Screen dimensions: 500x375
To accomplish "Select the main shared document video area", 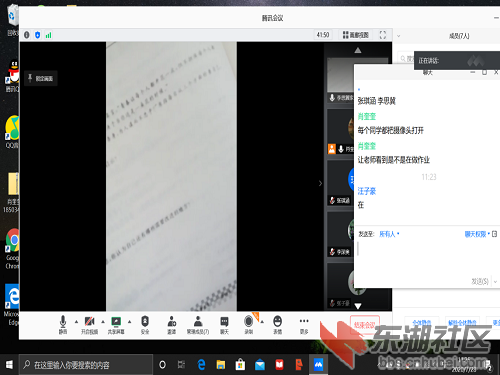I will tap(171, 176).
